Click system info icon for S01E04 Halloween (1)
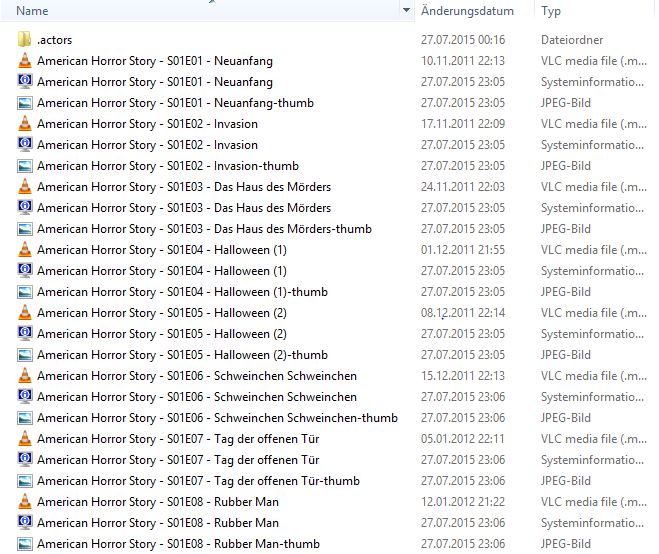 (x=25, y=271)
